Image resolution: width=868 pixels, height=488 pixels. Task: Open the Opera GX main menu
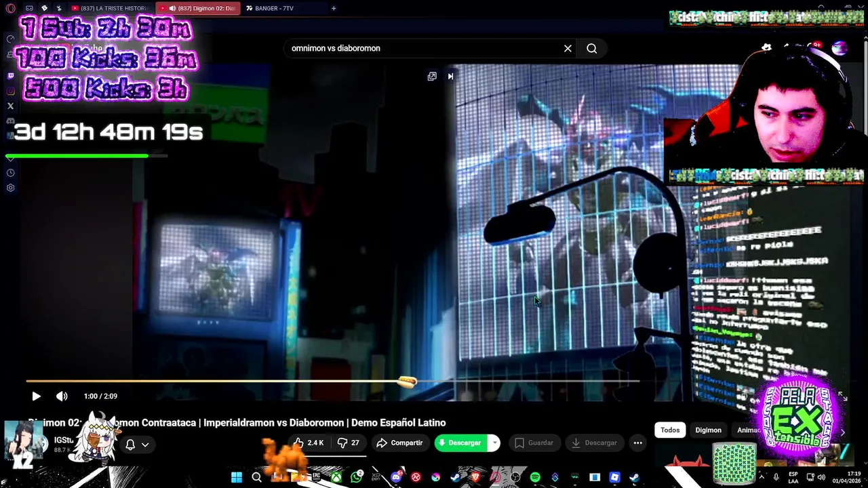[x=10, y=8]
